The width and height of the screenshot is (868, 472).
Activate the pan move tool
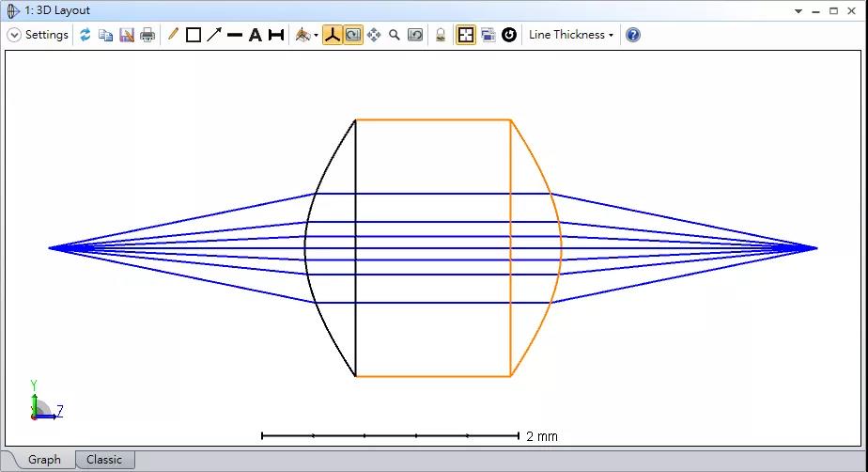tap(374, 35)
